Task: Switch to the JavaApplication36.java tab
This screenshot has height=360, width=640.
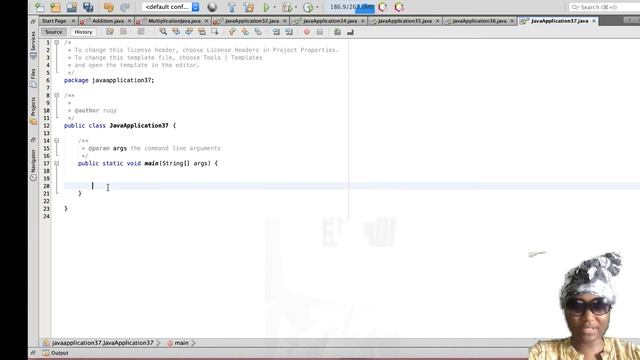Action: coord(480,21)
